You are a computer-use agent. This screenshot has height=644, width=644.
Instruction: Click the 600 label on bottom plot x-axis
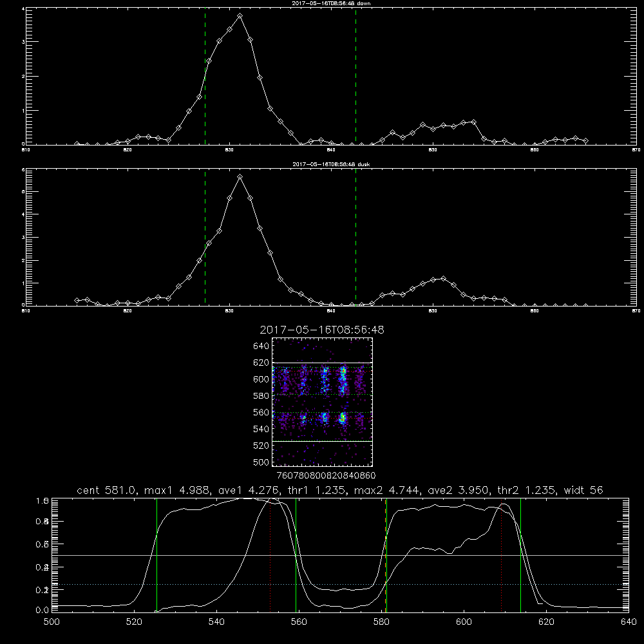(x=464, y=622)
